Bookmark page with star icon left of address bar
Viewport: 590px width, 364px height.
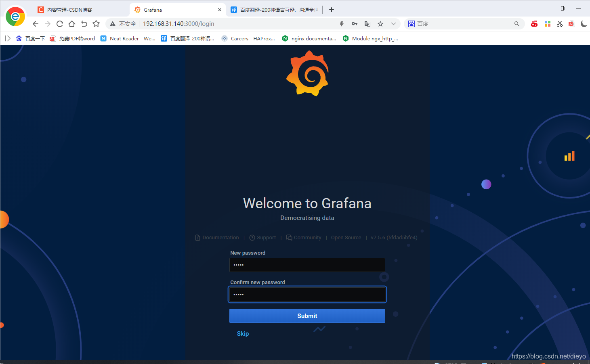[x=96, y=24]
